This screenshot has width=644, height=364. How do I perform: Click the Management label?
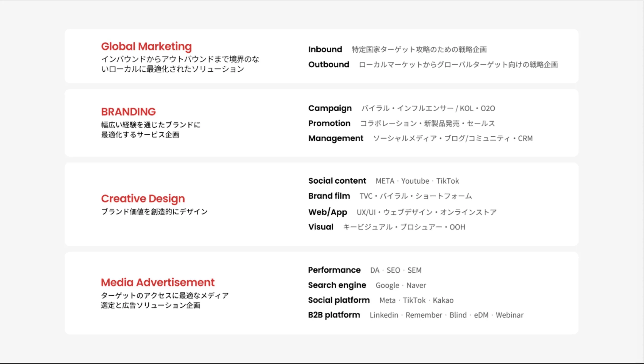click(336, 138)
